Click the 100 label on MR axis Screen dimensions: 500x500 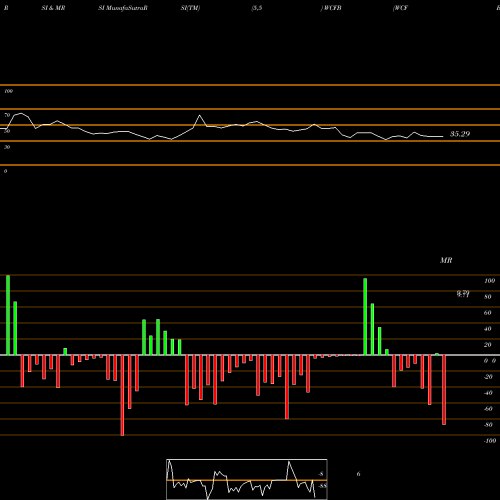tap(489, 281)
